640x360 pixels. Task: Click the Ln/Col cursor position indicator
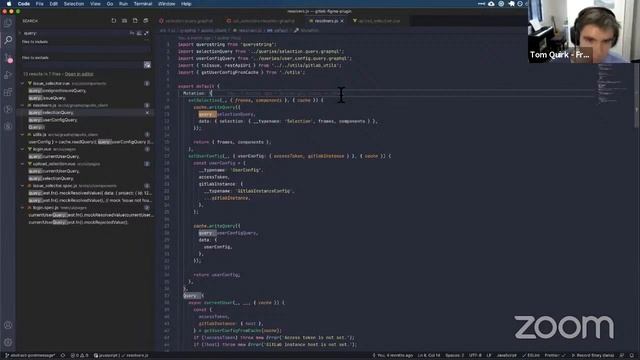pos(429,356)
